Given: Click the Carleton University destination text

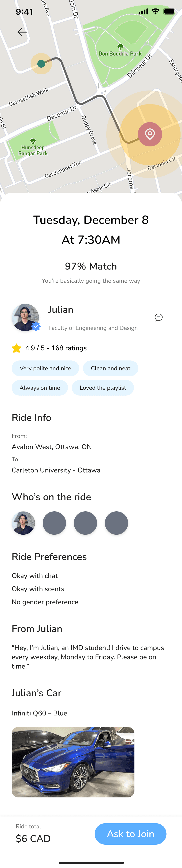Looking at the screenshot, I should tap(56, 470).
